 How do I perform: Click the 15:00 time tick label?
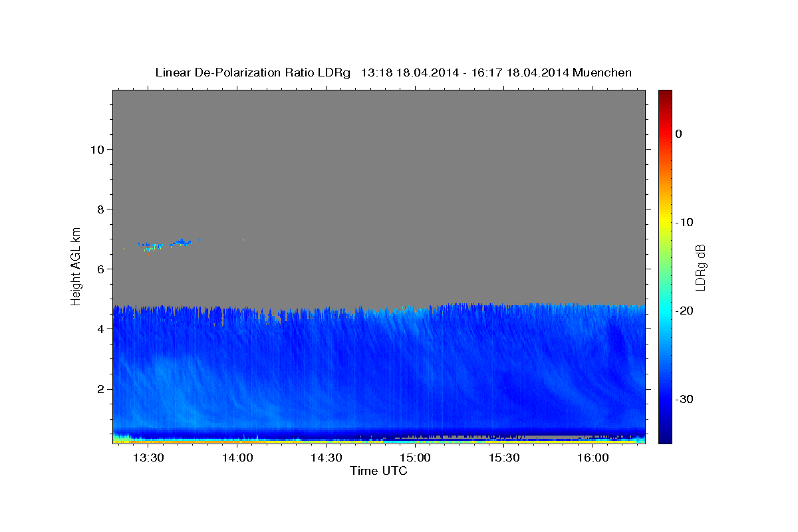(x=415, y=458)
